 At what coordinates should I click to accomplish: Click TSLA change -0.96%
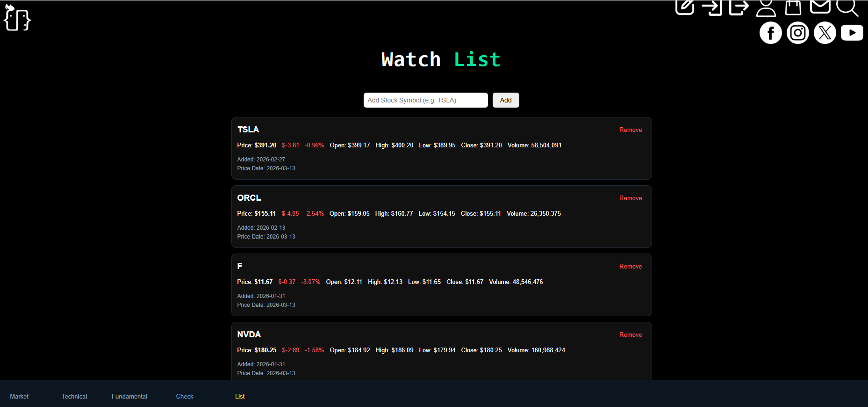(315, 145)
